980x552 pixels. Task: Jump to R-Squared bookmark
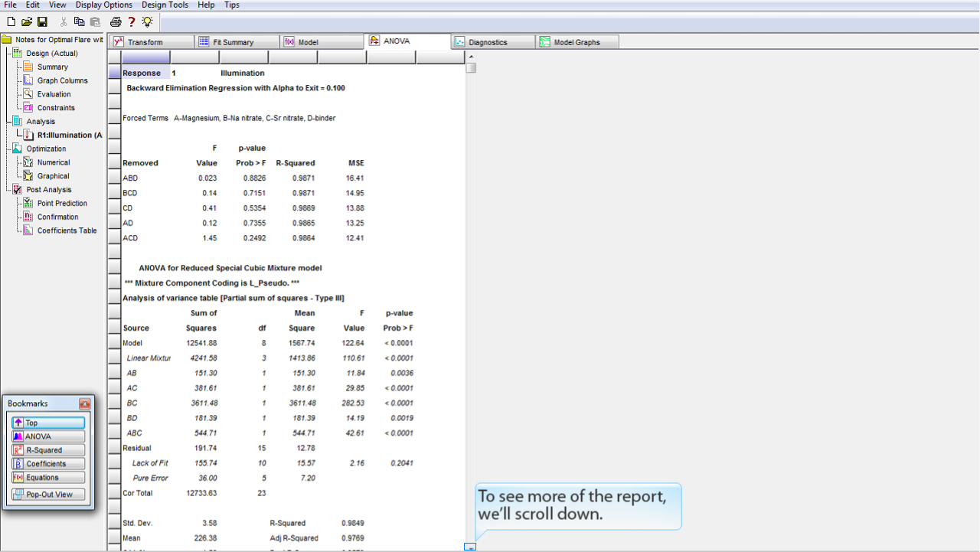pyautogui.click(x=48, y=450)
